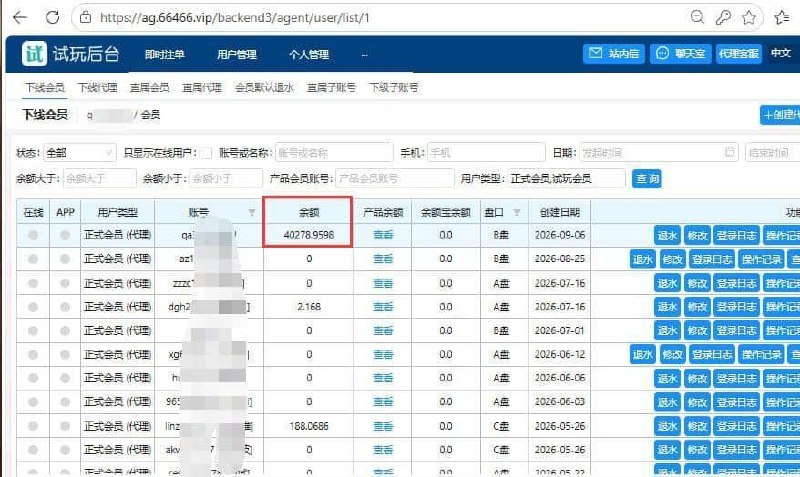The height and width of the screenshot is (477, 800).
Task: Switch to the 下线代理 tab
Action: [x=97, y=88]
